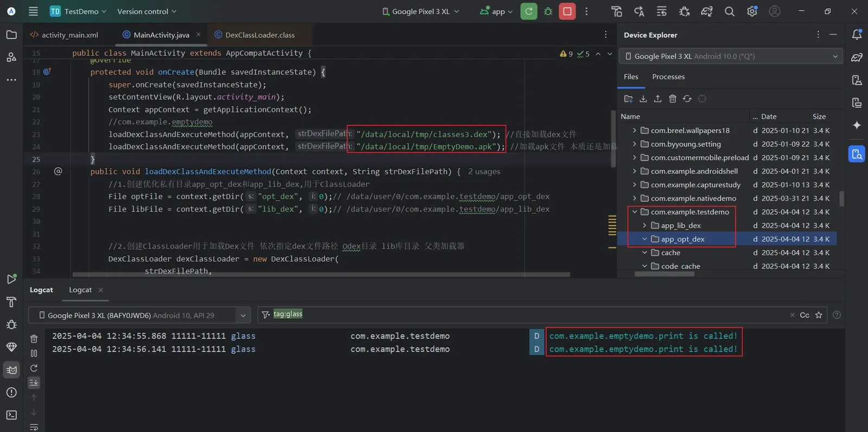Toggle scroll to end in logcat
This screenshot has height=432, width=868.
click(34, 383)
